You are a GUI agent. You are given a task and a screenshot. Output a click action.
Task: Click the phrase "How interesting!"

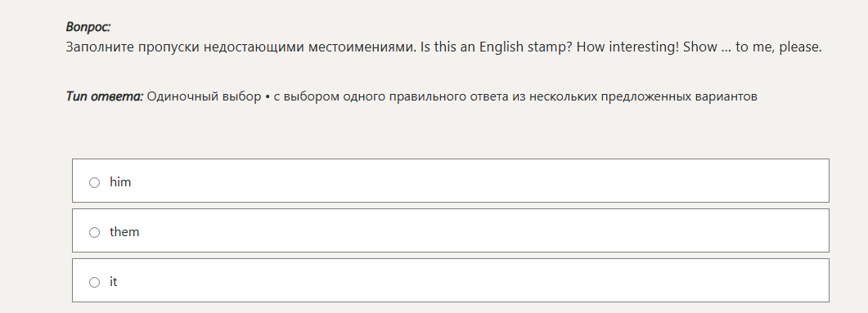pos(627,47)
